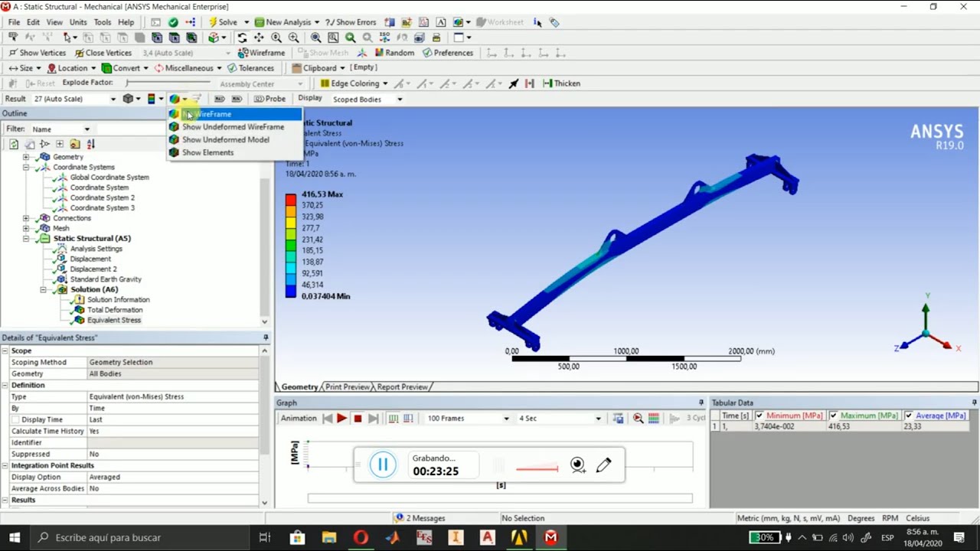Uncheck the Minimum [MPa] column checkbox
The width and height of the screenshot is (980, 551).
[x=760, y=416]
